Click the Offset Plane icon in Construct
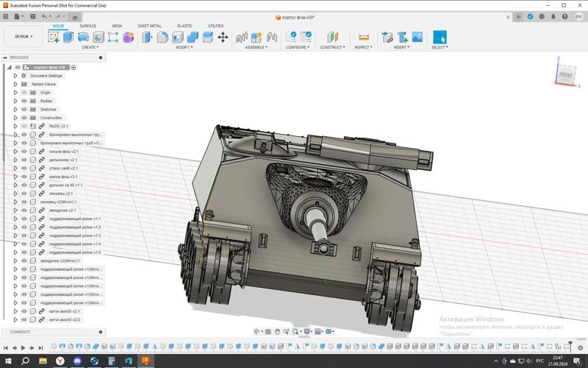Screen dimensions: 588x368 point(332,37)
